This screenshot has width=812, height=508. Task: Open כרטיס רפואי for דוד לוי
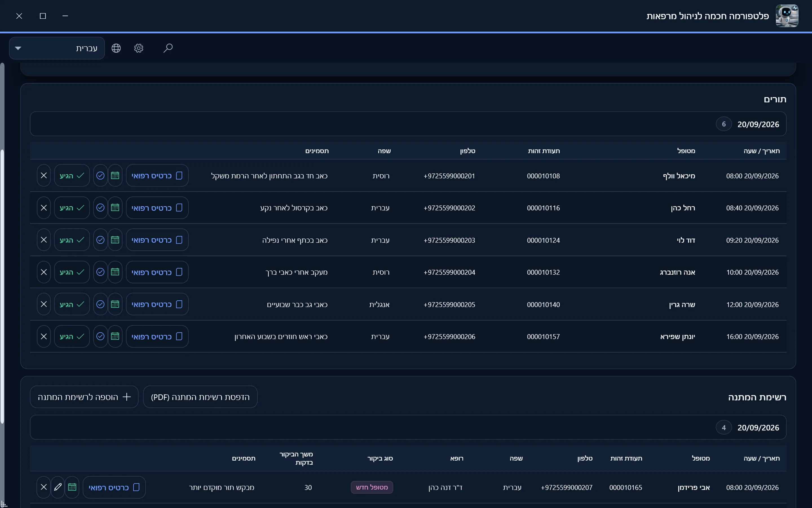click(157, 240)
